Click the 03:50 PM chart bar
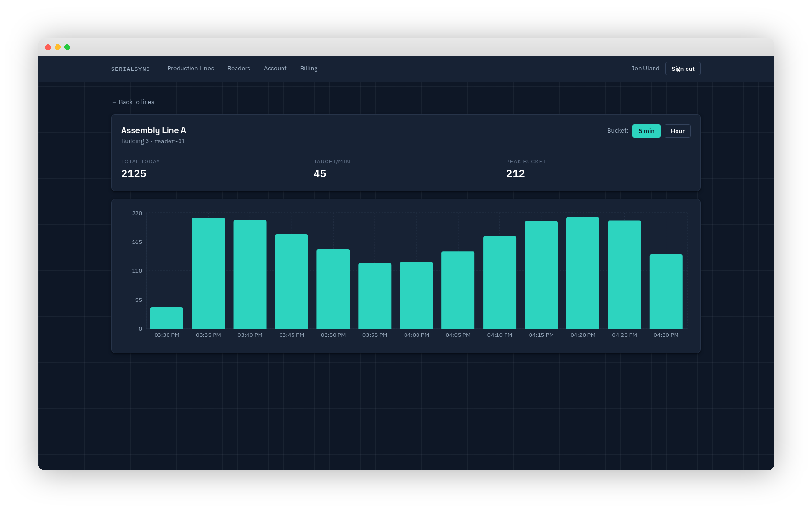The image size is (812, 508). 333,289
